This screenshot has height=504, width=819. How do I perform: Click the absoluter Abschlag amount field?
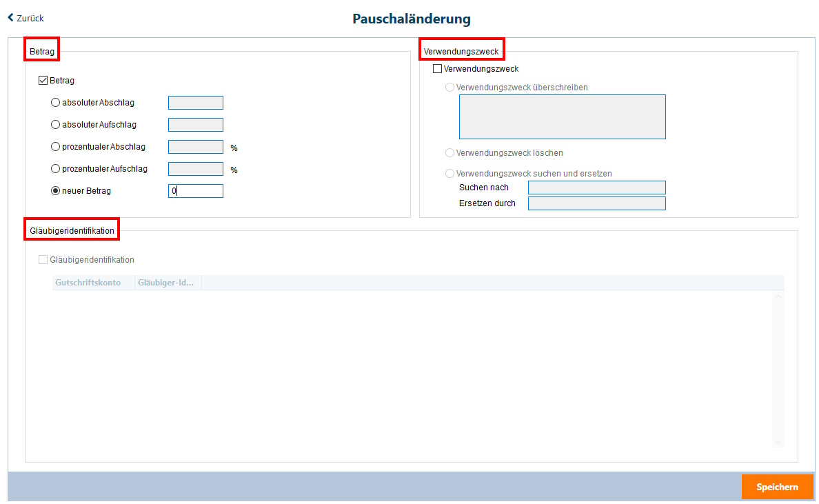(196, 103)
